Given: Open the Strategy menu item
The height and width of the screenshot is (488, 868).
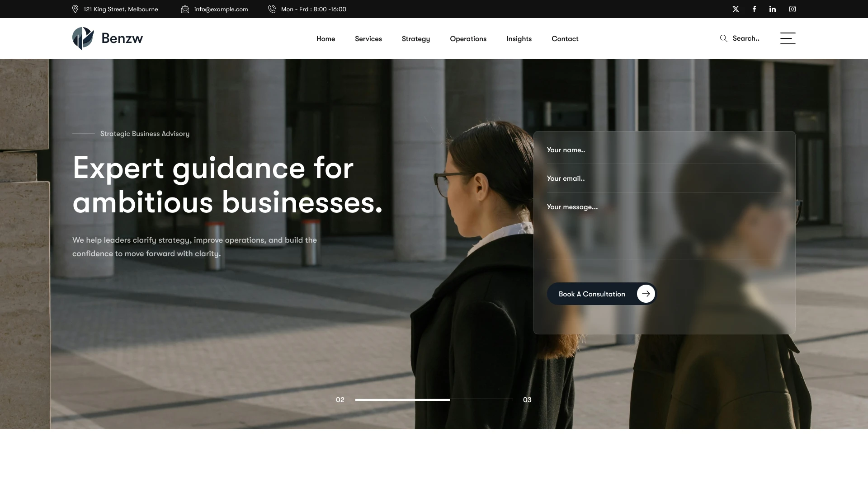Looking at the screenshot, I should (416, 39).
